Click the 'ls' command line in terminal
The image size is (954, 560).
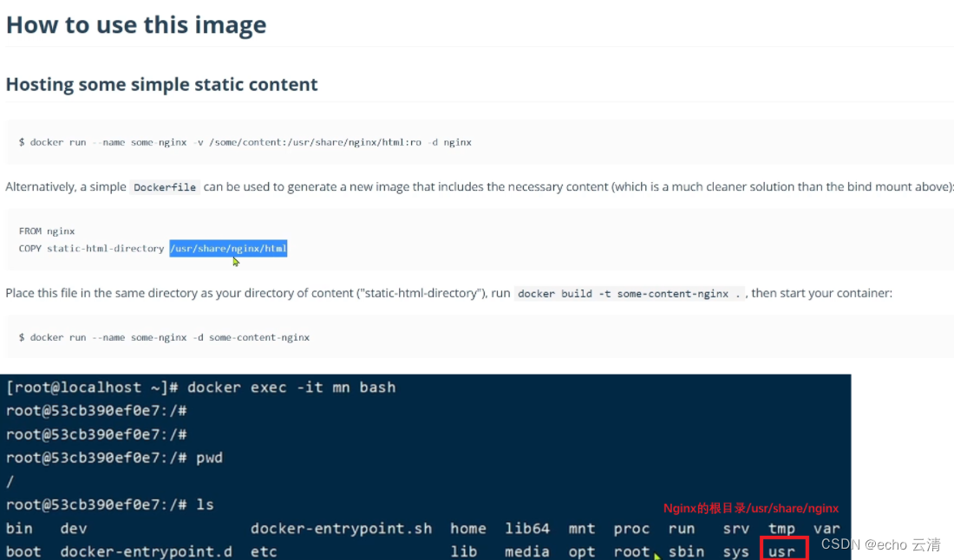click(110, 505)
